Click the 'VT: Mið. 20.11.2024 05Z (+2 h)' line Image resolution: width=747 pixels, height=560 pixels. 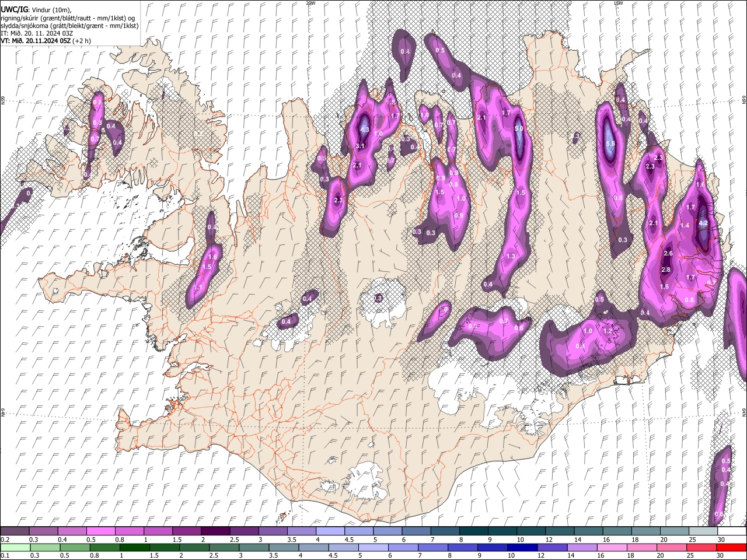[x=46, y=41]
